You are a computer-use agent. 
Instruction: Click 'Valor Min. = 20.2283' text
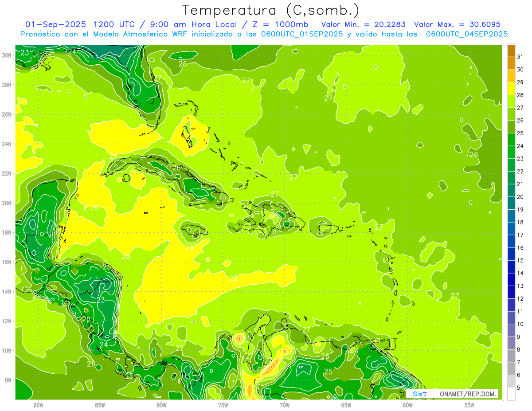click(363, 24)
